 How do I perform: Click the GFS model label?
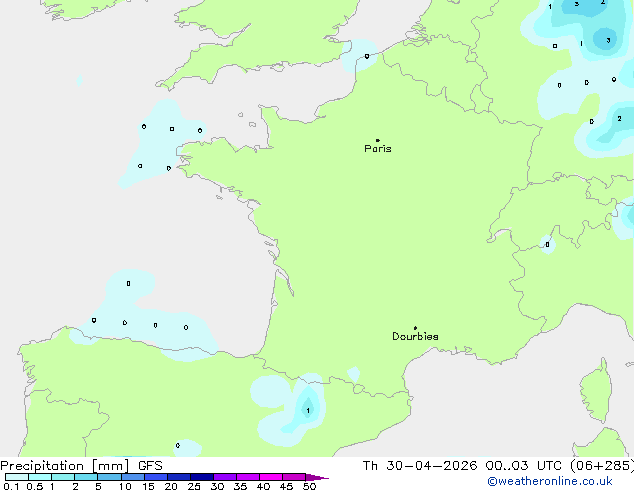click(x=150, y=466)
